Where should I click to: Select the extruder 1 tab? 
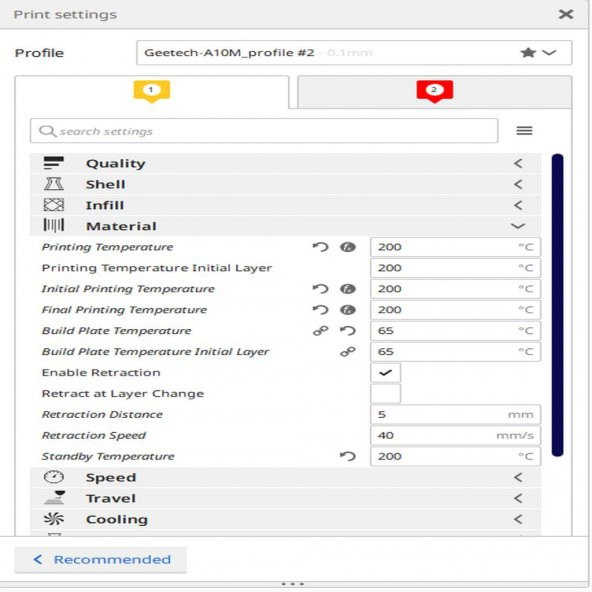(152, 92)
